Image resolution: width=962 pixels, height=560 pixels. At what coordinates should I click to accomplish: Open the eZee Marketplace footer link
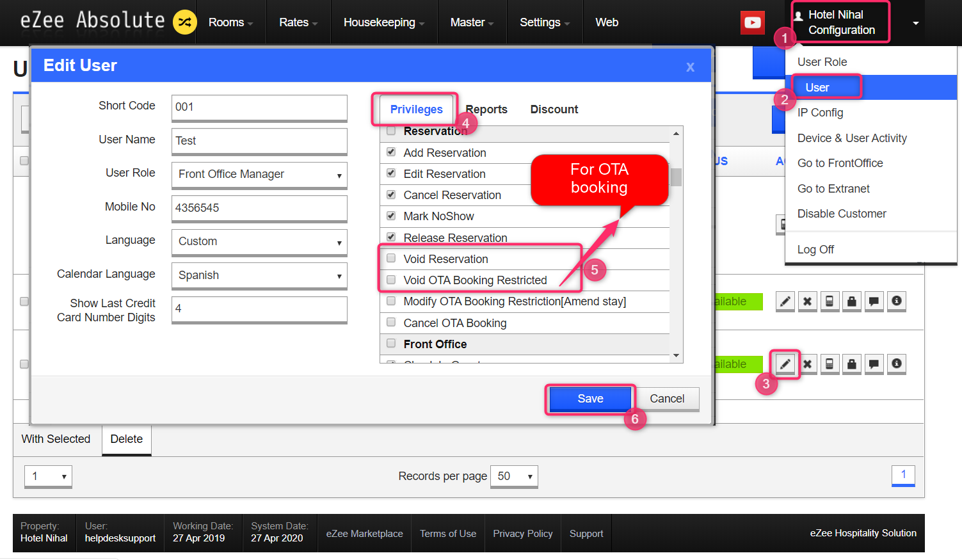tap(365, 534)
